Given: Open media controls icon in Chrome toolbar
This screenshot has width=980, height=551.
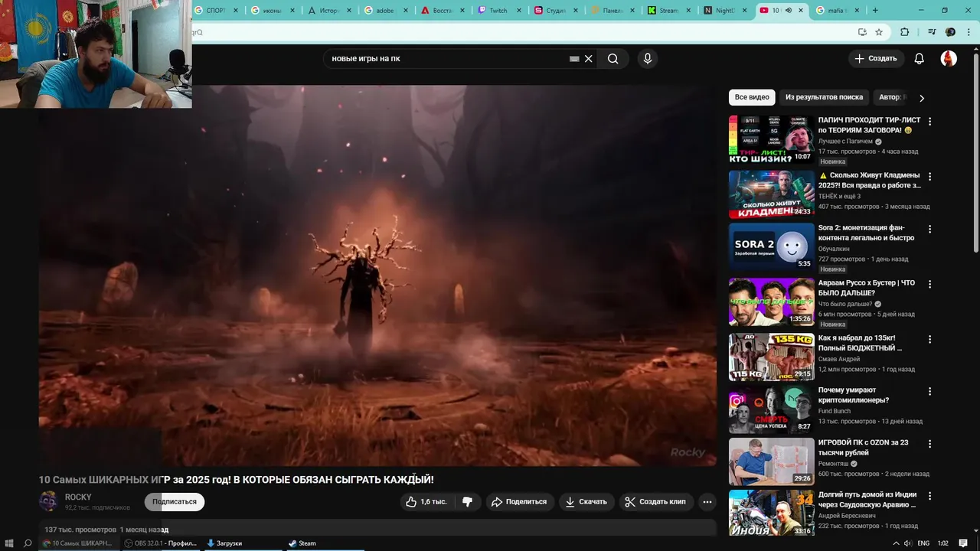Looking at the screenshot, I should pos(931,32).
